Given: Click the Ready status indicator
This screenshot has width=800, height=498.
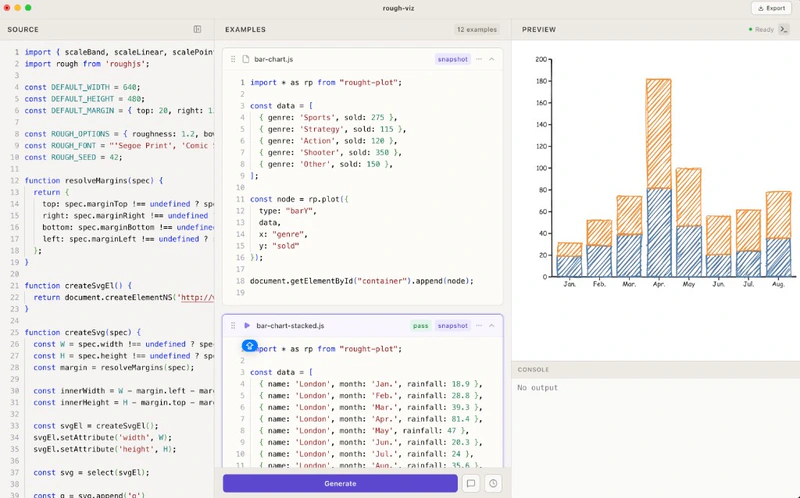Looking at the screenshot, I should pyautogui.click(x=761, y=30).
